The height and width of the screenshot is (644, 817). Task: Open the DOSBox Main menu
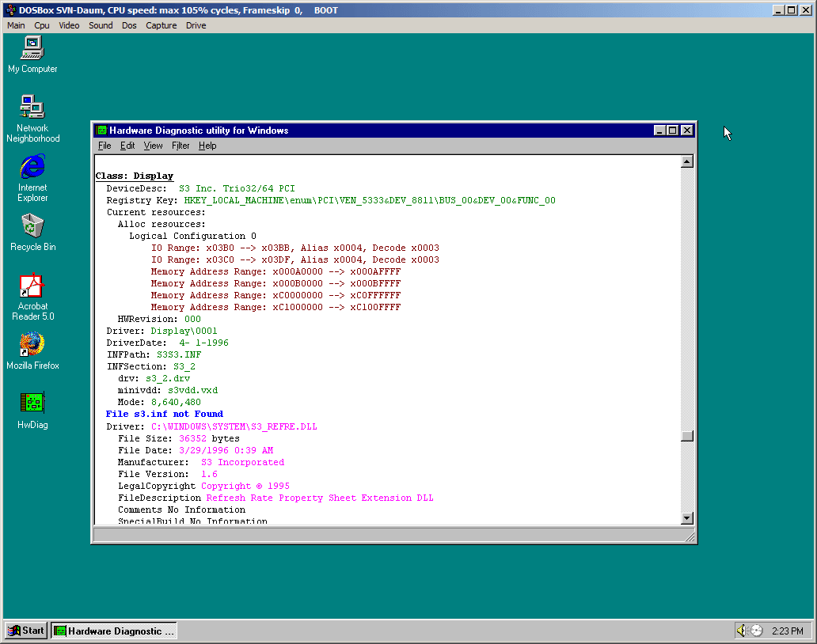point(16,25)
